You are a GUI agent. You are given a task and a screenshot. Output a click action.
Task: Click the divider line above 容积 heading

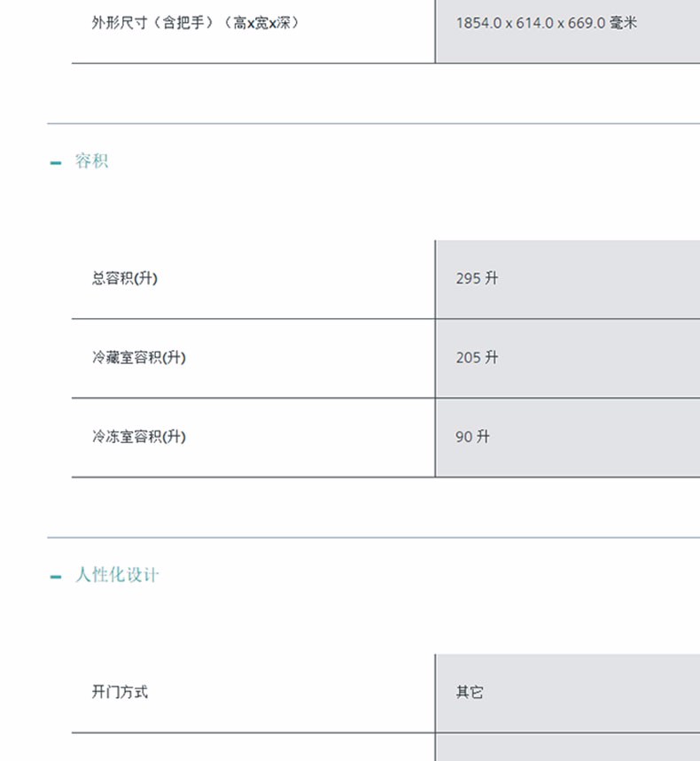tap(373, 124)
